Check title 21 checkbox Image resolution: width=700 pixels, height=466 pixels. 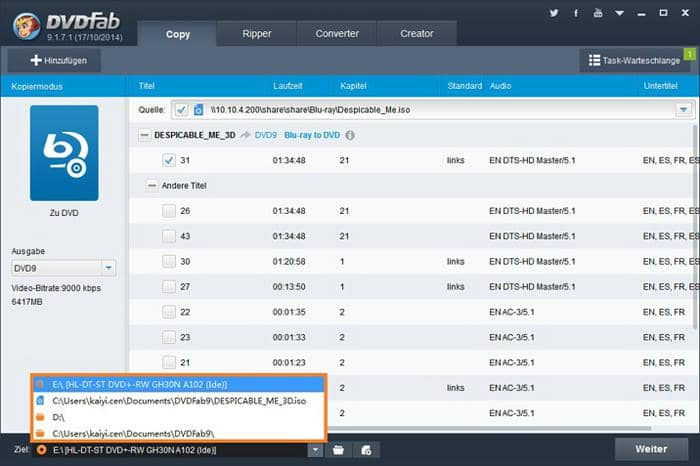pyautogui.click(x=169, y=362)
